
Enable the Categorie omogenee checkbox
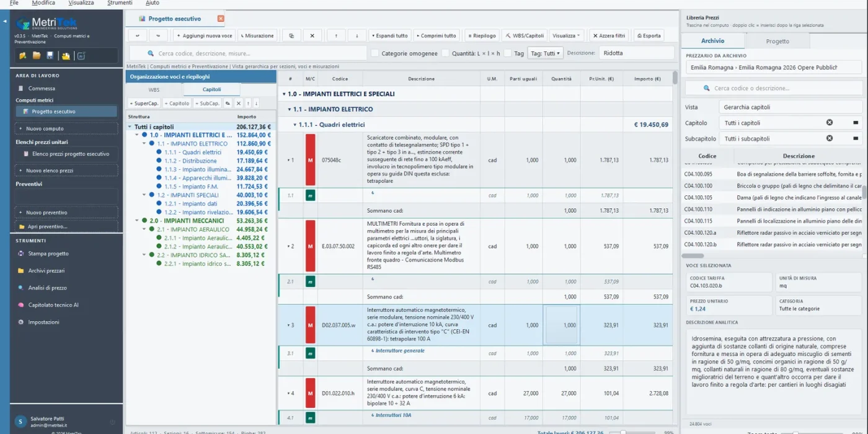tap(374, 53)
